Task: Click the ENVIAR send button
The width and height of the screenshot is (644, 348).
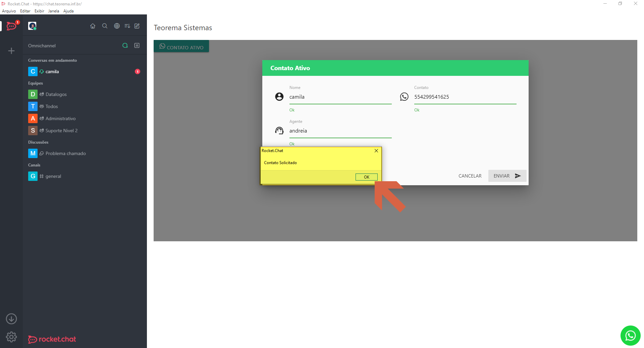Action: [x=507, y=176]
